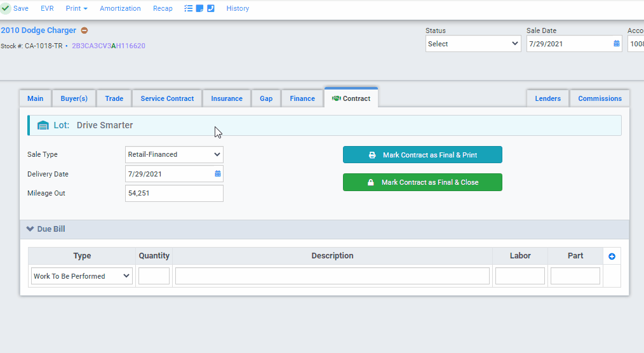Open the Finance tab
This screenshot has width=644, height=353.
pyautogui.click(x=302, y=98)
